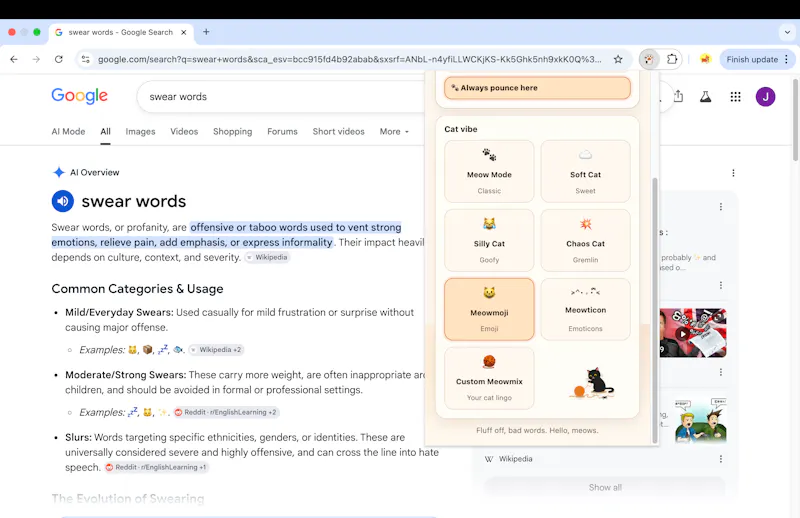Screen dimensions: 800x518
Task: Click the cat with yarn illustration
Action: (592, 383)
